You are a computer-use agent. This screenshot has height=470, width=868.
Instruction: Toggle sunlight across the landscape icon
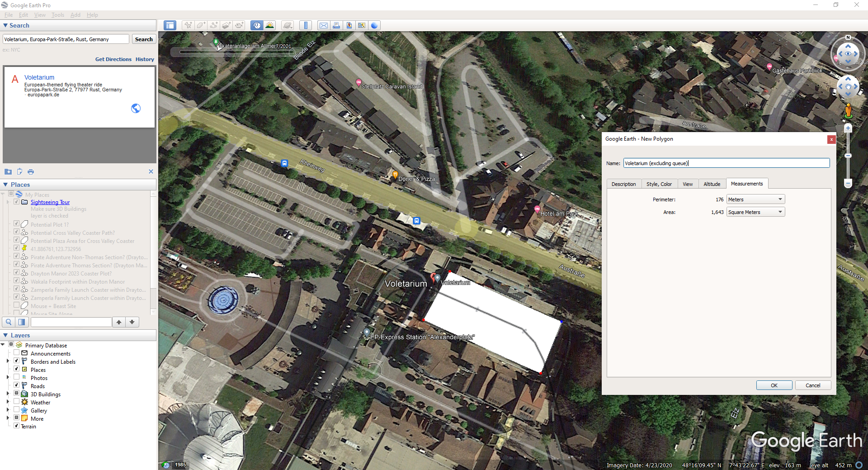click(269, 25)
